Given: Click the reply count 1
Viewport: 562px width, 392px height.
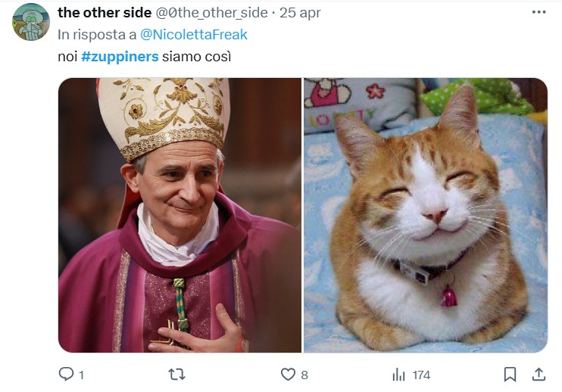Looking at the screenshot, I should pos(81,375).
